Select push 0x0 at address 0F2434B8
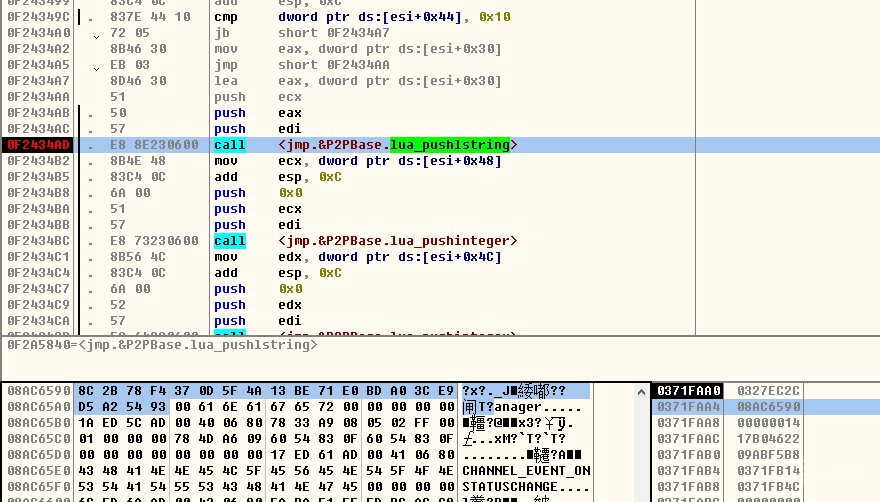Image resolution: width=880 pixels, height=502 pixels. click(x=258, y=193)
